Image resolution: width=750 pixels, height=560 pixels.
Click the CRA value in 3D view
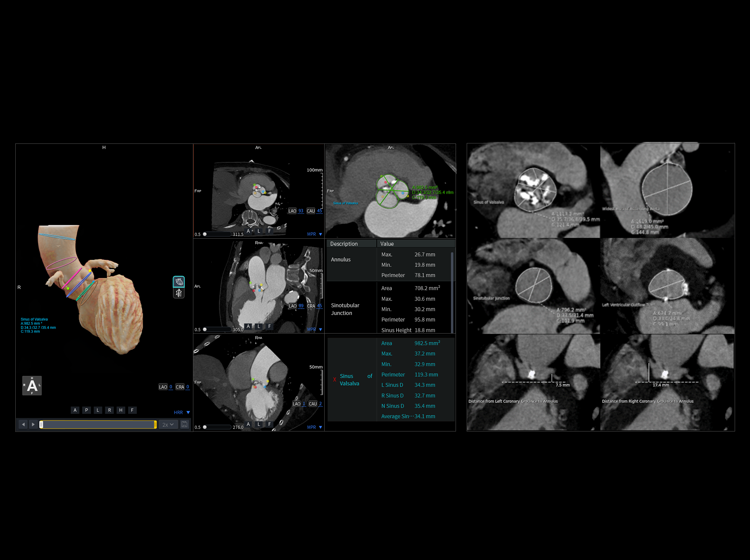click(188, 387)
